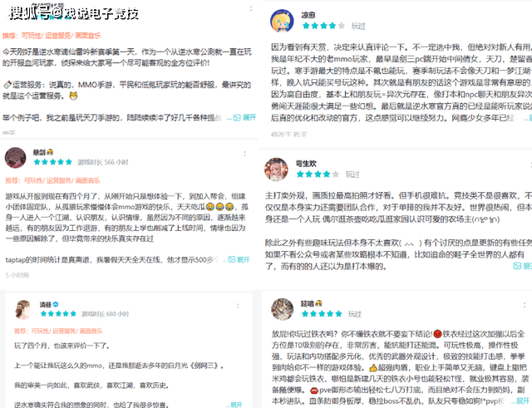532x408 pixels.
Task: Open the three-dot menu on 清昼's review
Action: 238,306
